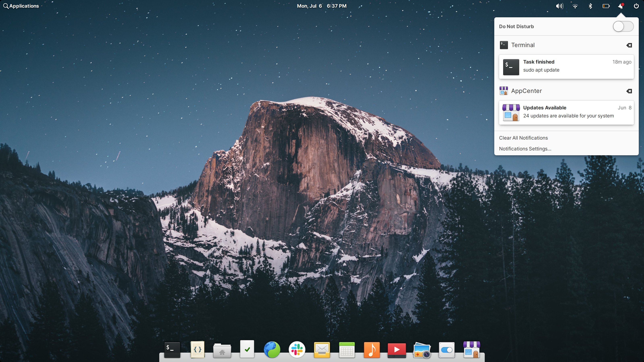Click the "18m ago" timestamp
Image resolution: width=644 pixels, height=362 pixels.
pos(622,62)
